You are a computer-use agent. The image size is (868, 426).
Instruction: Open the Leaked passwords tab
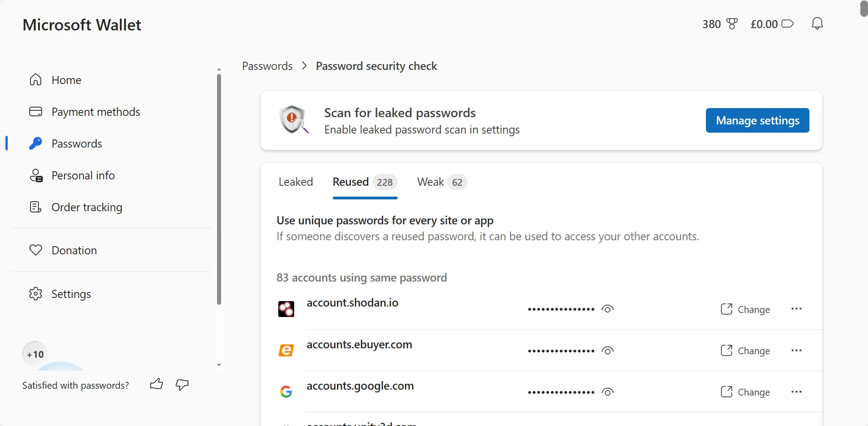tap(296, 181)
